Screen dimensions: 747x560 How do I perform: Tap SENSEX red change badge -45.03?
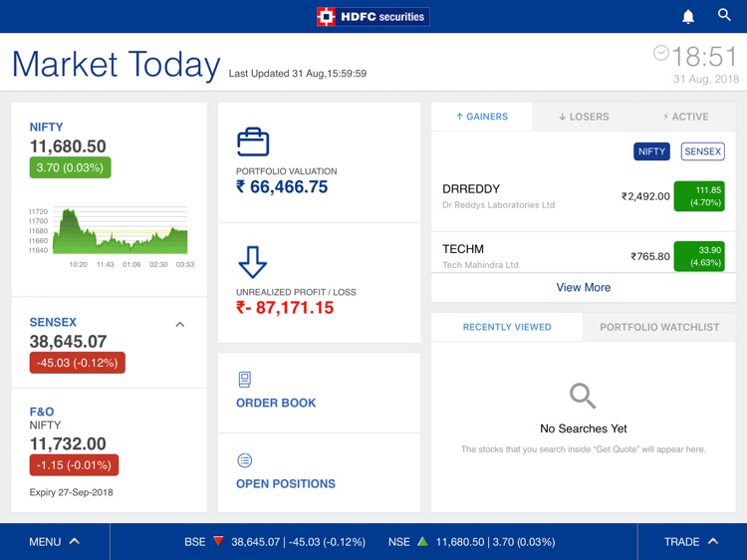[77, 363]
